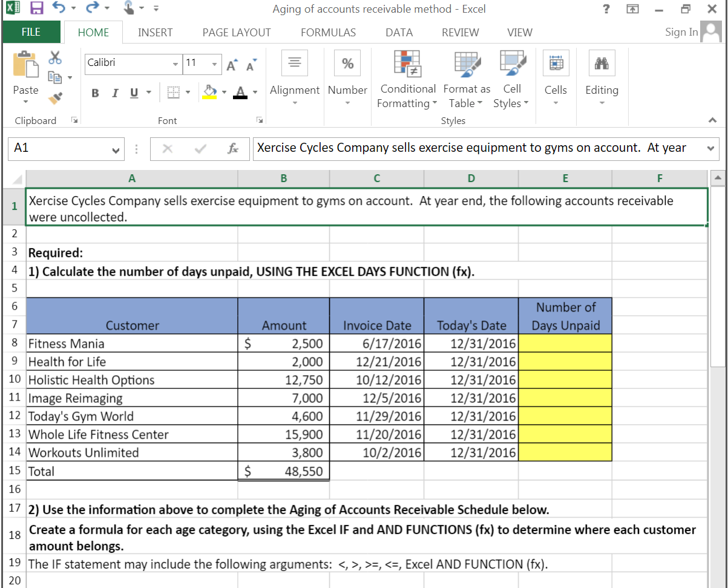The height and width of the screenshot is (588, 728).
Task: Toggle italic formatting
Action: pyautogui.click(x=115, y=93)
